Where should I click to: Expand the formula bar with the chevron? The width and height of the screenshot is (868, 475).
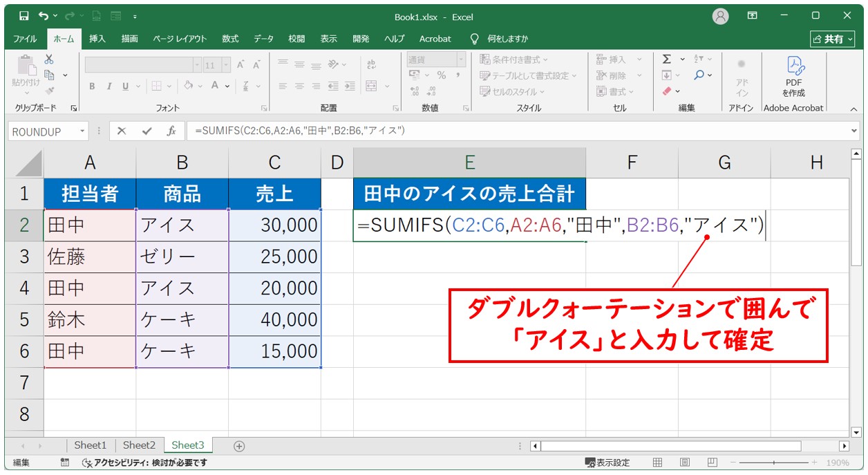[855, 131]
